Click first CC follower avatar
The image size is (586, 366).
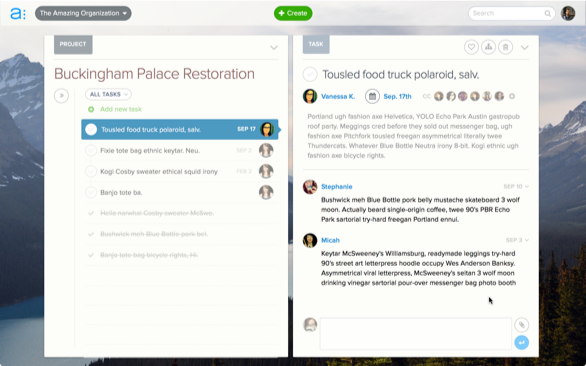point(439,96)
